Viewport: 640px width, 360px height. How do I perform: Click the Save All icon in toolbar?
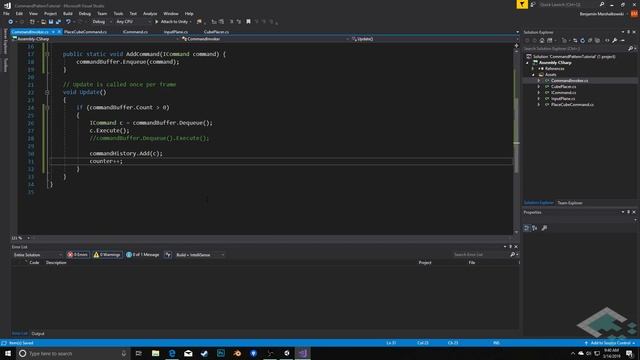coord(58,22)
